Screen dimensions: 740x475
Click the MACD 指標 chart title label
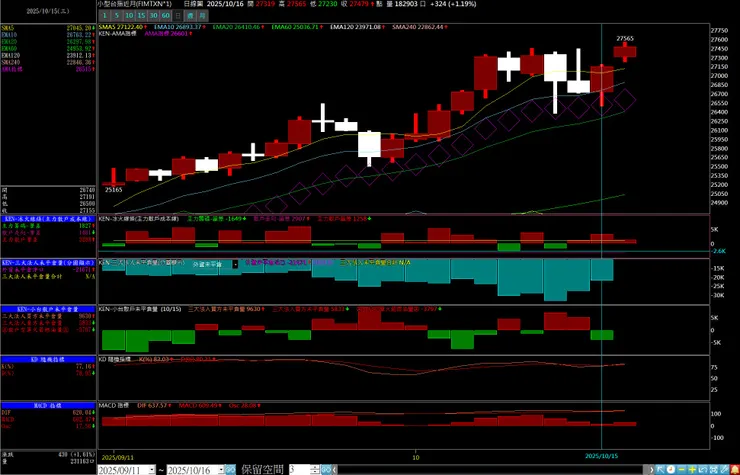(x=113, y=406)
